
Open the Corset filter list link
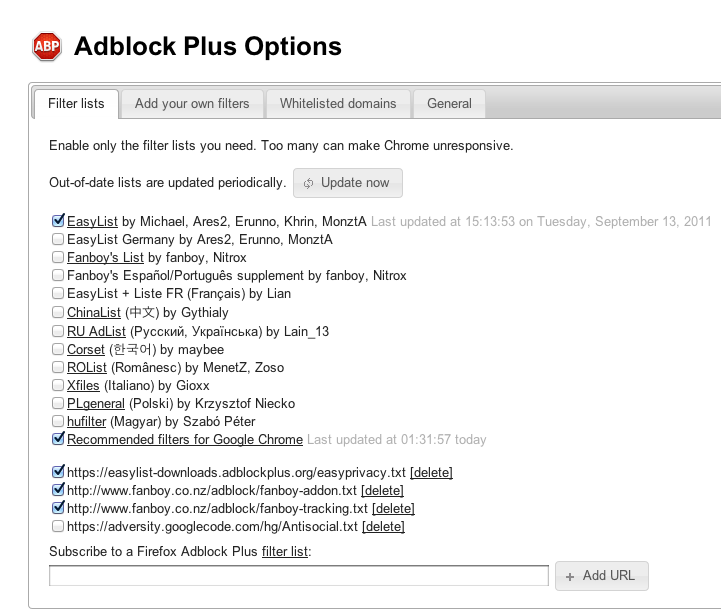[x=86, y=349]
